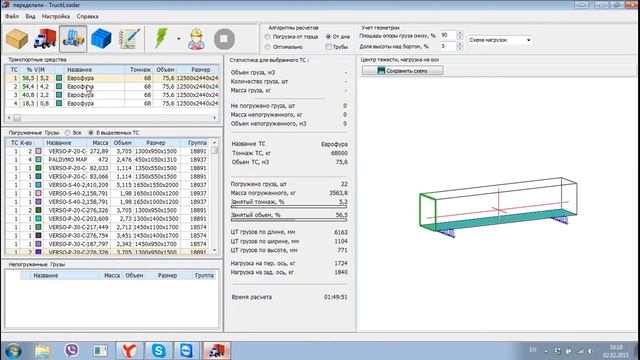The image size is (640, 360).
Task: Open Yandex browser from taskbar
Action: pos(129,351)
